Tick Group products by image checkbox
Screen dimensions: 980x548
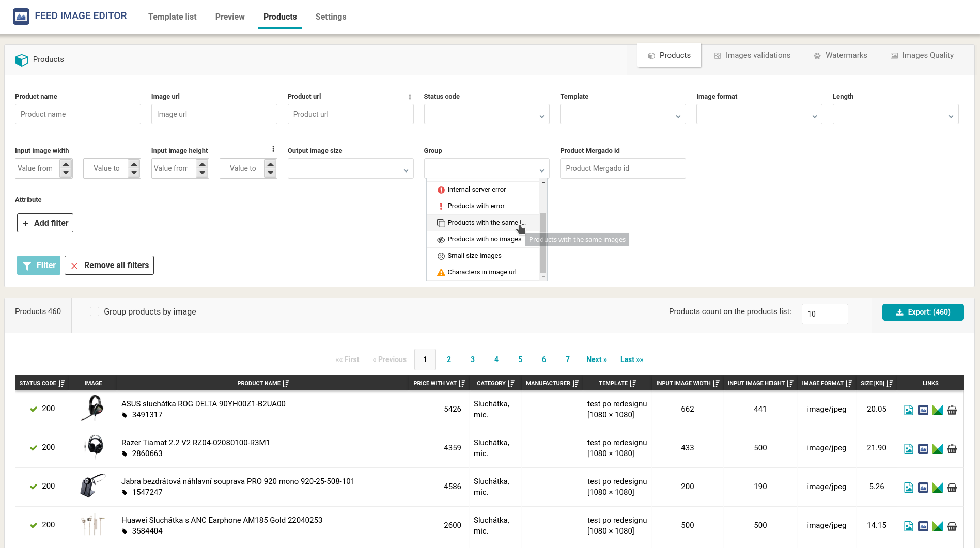[x=95, y=311]
